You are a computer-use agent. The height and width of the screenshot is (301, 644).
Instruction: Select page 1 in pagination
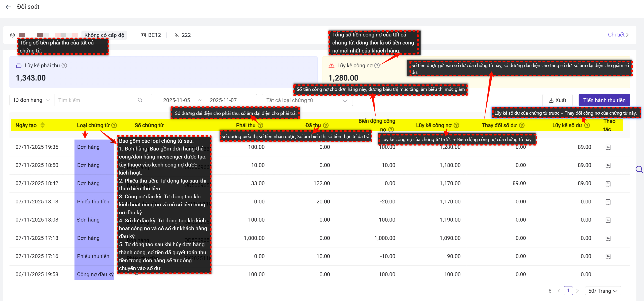click(568, 291)
